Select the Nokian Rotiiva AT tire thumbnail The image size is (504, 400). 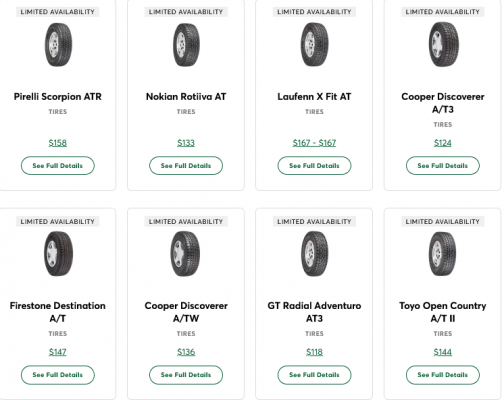coord(186,45)
